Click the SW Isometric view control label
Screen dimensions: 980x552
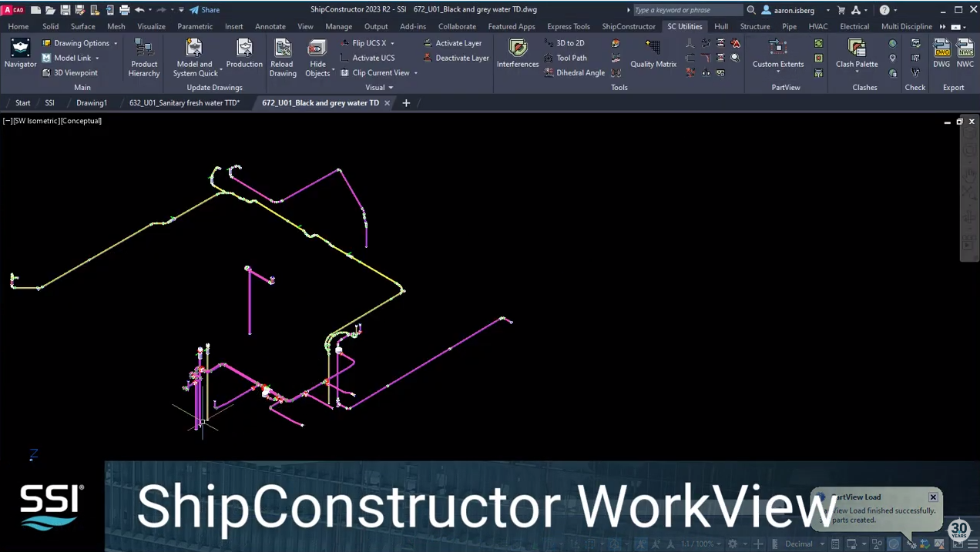36,121
